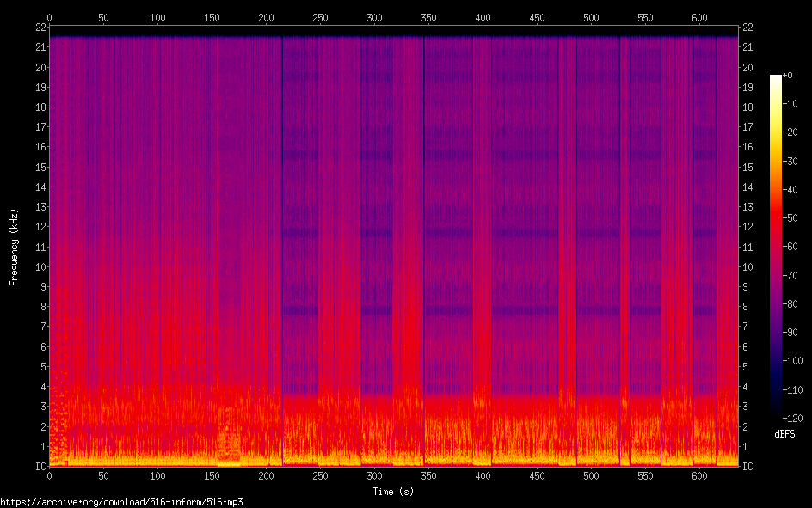
Task: Click the dBFS color scale bar
Action: [x=775, y=247]
